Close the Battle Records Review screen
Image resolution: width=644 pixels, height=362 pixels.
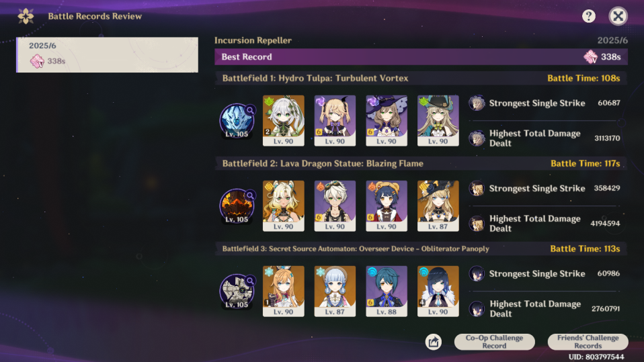[x=618, y=16]
